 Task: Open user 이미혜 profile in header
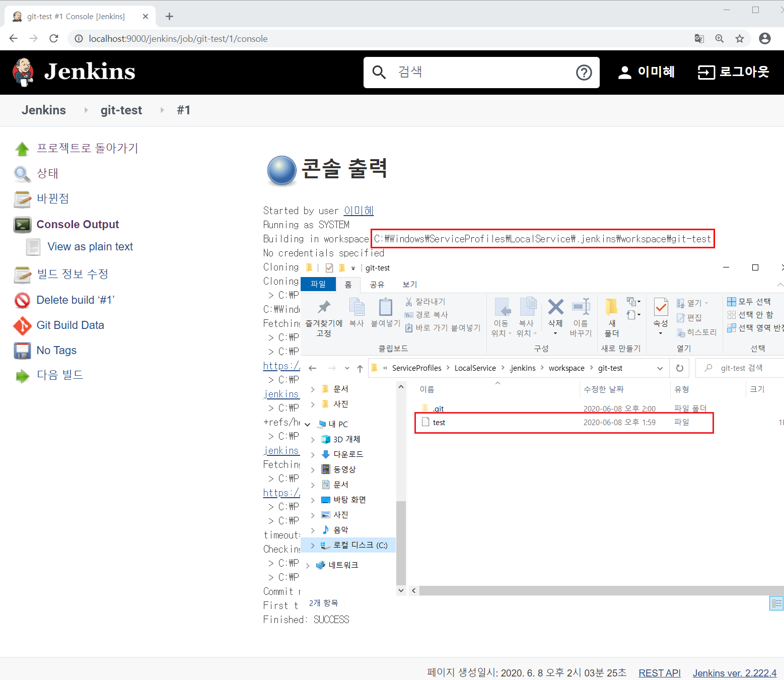pyautogui.click(x=647, y=72)
